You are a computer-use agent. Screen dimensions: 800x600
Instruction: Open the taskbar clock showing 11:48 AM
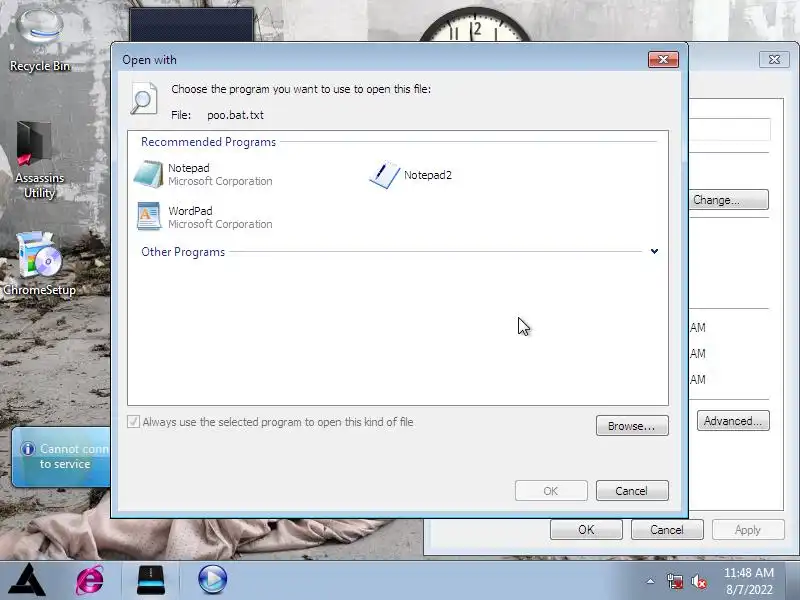pyautogui.click(x=749, y=581)
